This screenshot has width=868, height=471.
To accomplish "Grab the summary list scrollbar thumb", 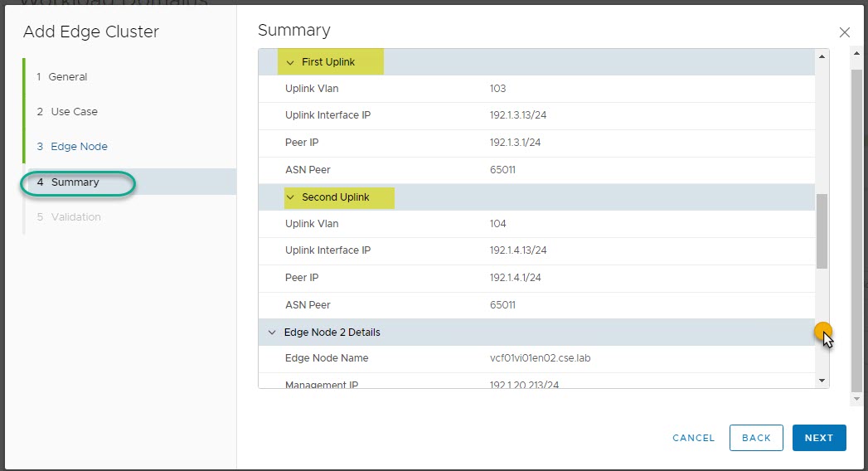I will 822,231.
